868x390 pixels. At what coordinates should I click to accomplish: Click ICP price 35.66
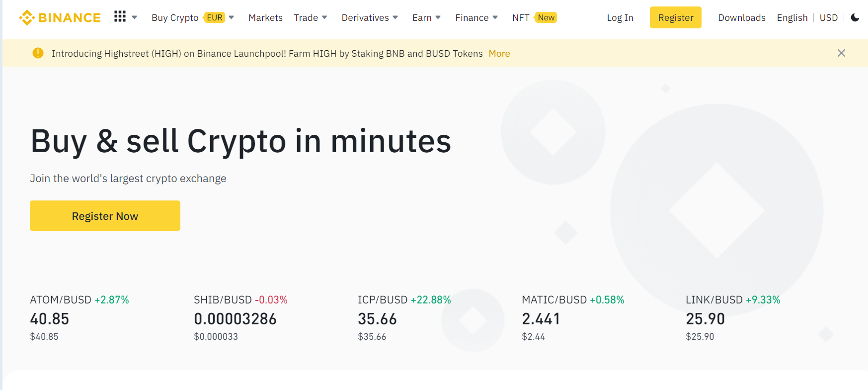(378, 319)
